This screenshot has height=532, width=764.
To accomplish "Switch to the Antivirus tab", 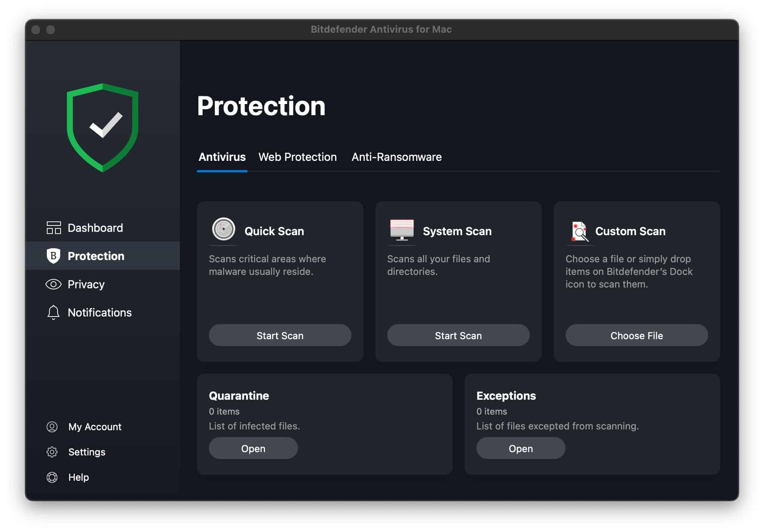I will pos(222,157).
